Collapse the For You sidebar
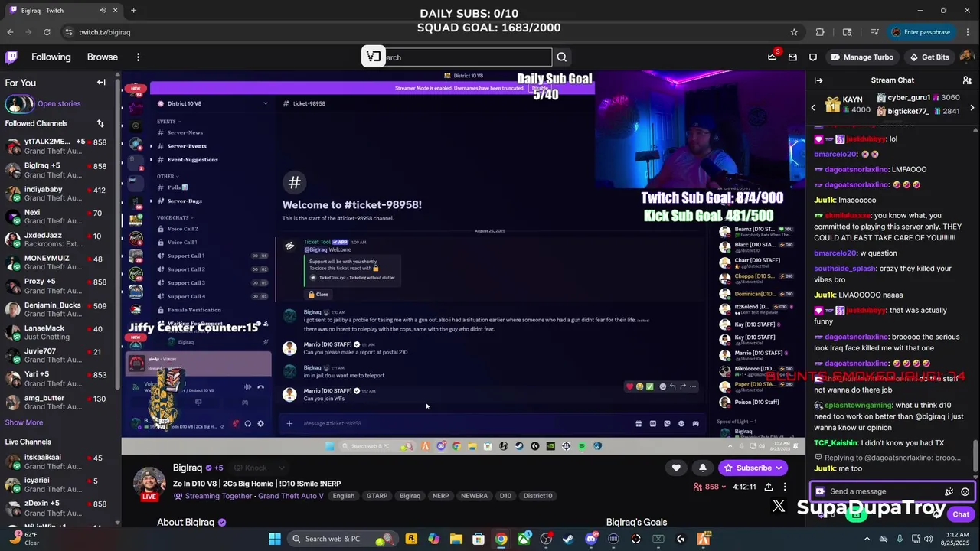The height and width of the screenshot is (551, 980). tap(101, 83)
